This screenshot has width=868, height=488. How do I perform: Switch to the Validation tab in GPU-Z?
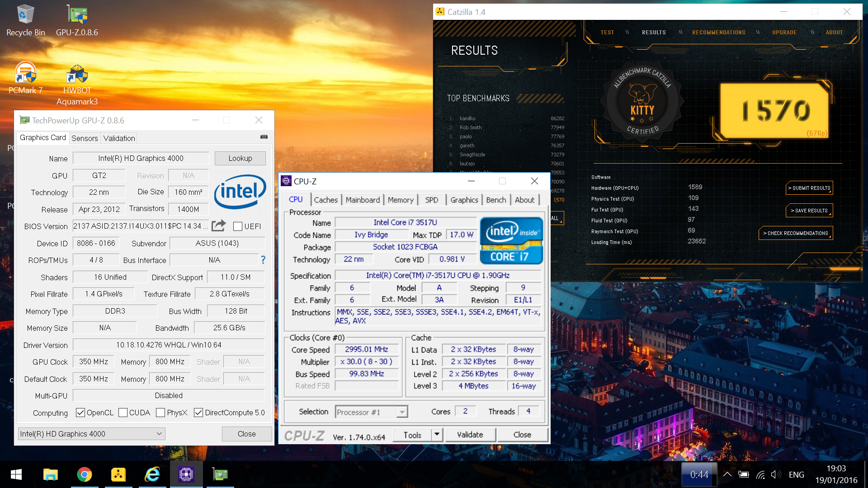pos(119,138)
